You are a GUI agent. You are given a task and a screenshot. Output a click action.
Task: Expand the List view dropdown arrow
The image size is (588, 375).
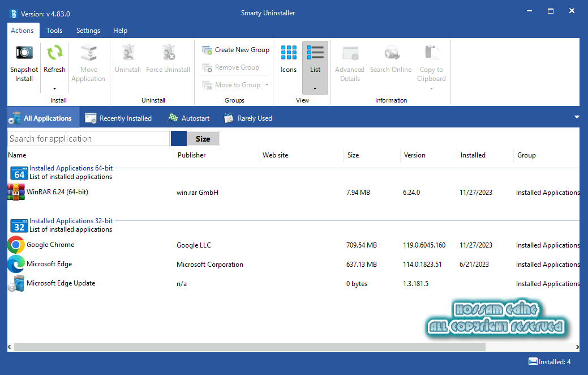[x=315, y=88]
